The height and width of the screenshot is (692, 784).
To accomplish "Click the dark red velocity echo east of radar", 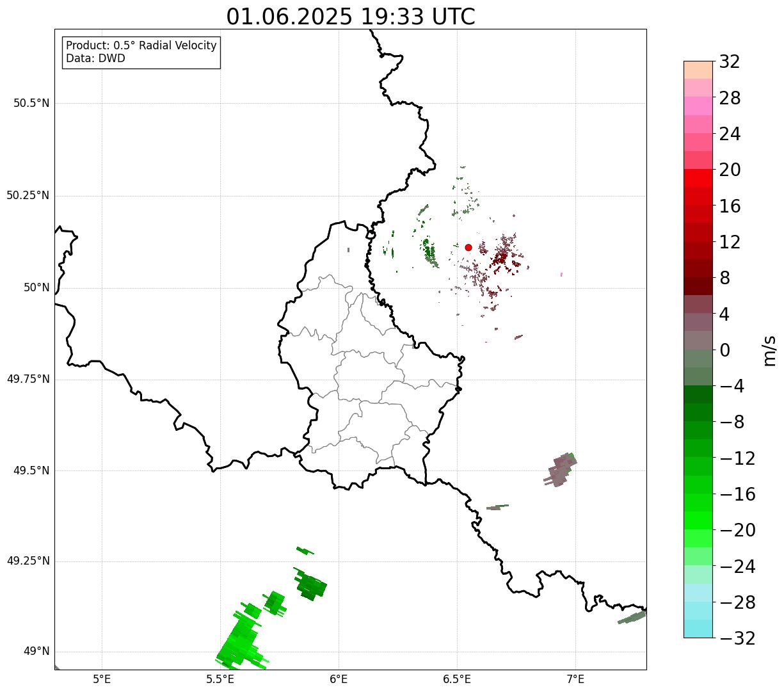I will (500, 259).
